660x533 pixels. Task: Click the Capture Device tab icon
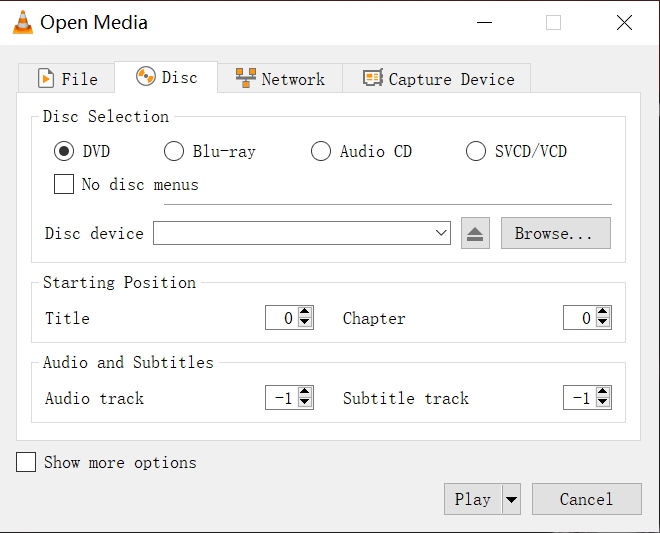tap(373, 78)
